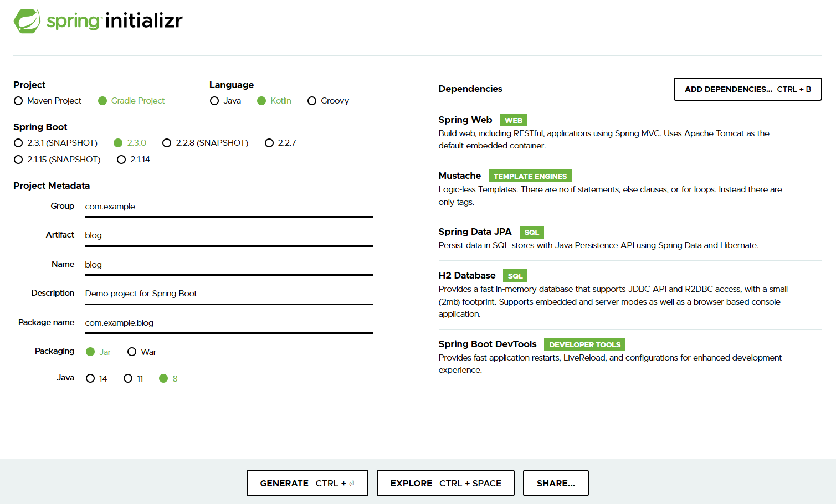The image size is (836, 504).
Task: Click the Project Metadata heading
Action: click(x=52, y=186)
